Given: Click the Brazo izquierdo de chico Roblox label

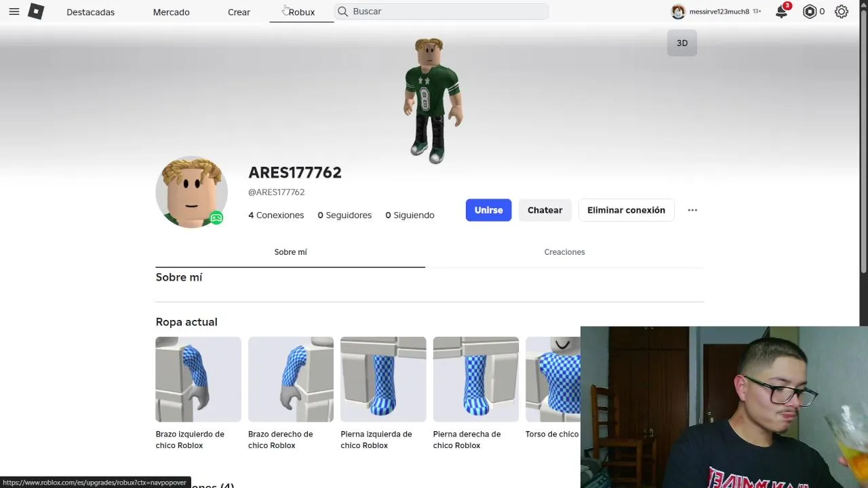Looking at the screenshot, I should click(190, 440).
